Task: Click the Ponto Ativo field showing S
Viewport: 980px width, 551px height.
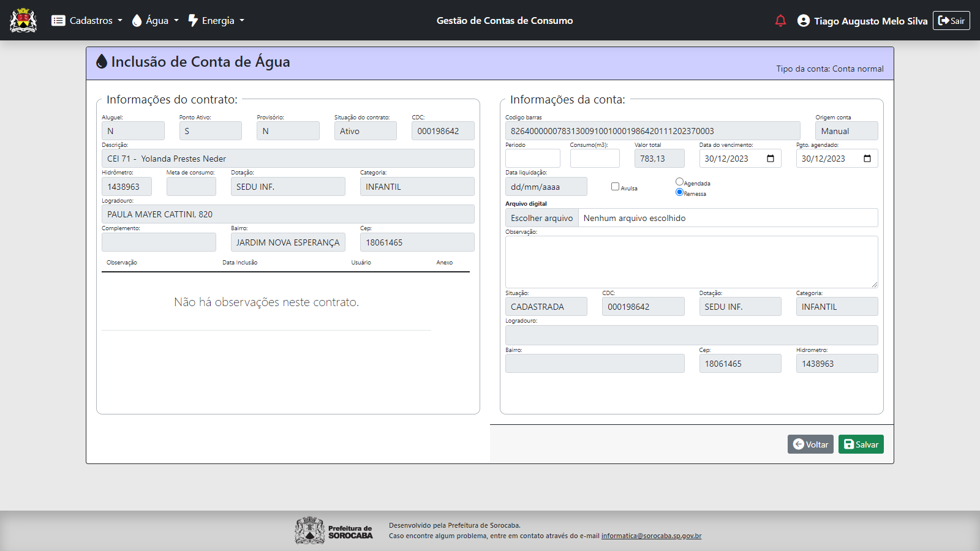Action: coord(211,131)
